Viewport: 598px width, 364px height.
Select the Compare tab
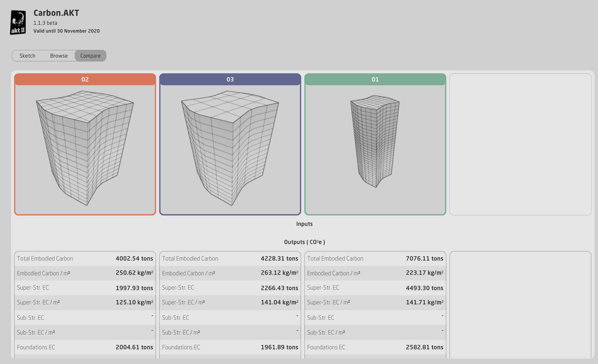coord(90,56)
